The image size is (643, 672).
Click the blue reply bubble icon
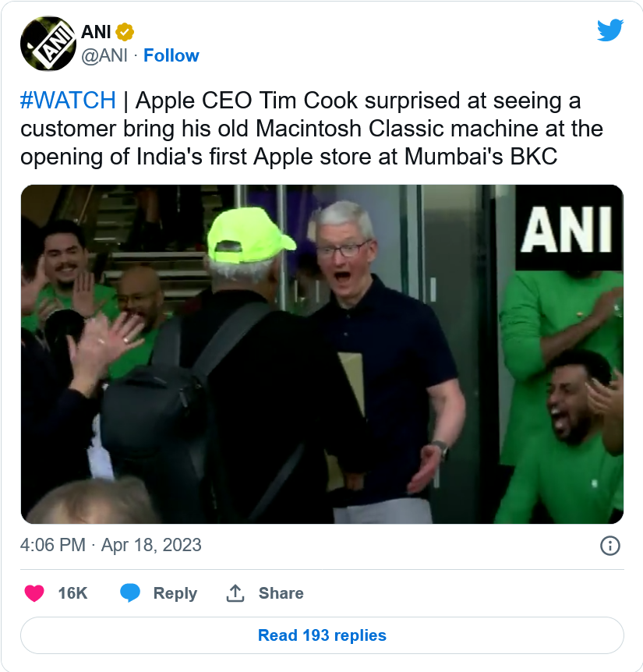click(x=130, y=593)
